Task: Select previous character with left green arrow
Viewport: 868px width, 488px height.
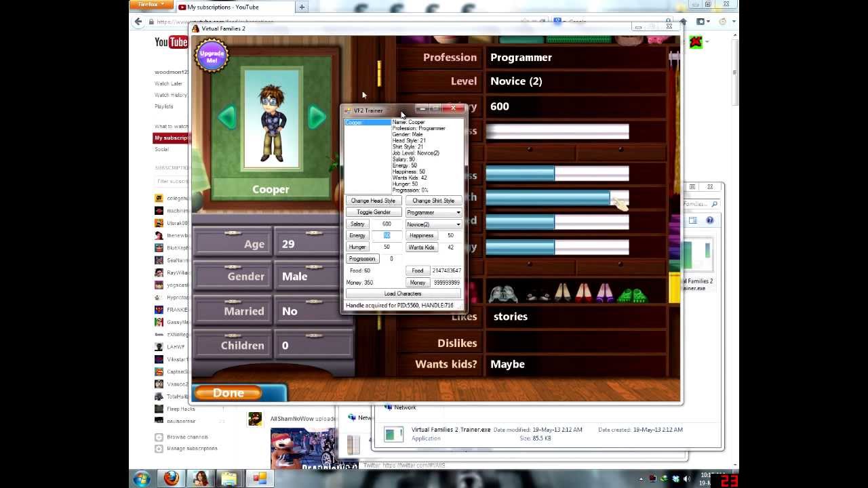Action: pos(227,117)
